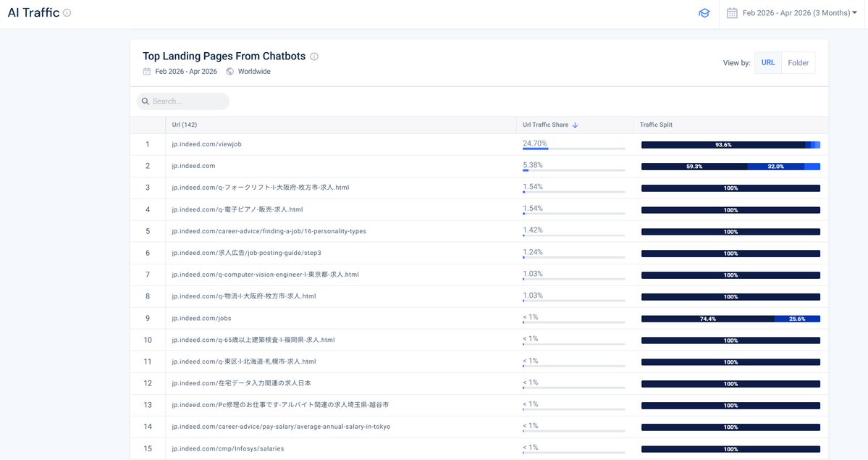Viewport: 868px width, 460px height.
Task: Click the calendar icon beside Feb 2026 - Apr 2026 subtitle
Action: pos(147,72)
